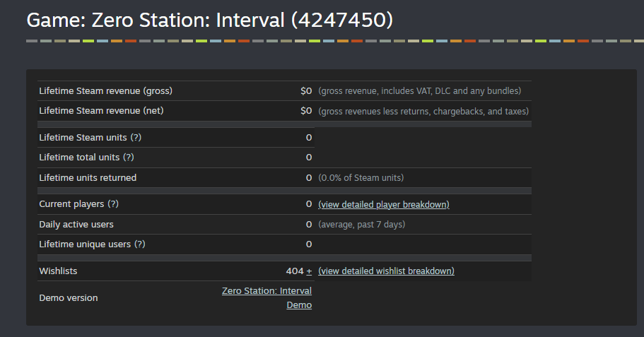
Task: Click the Lifetime Steam revenue (gross) label
Action: coord(105,91)
